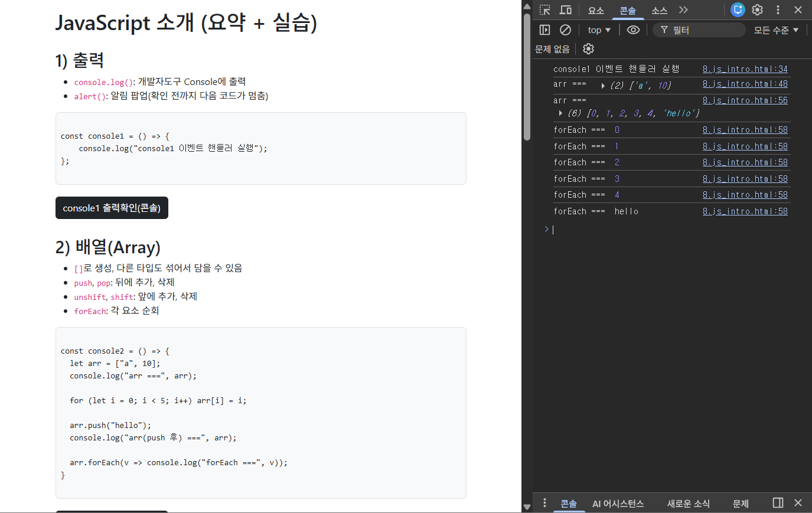
Task: Click the const console2 code line
Action: tap(115, 351)
